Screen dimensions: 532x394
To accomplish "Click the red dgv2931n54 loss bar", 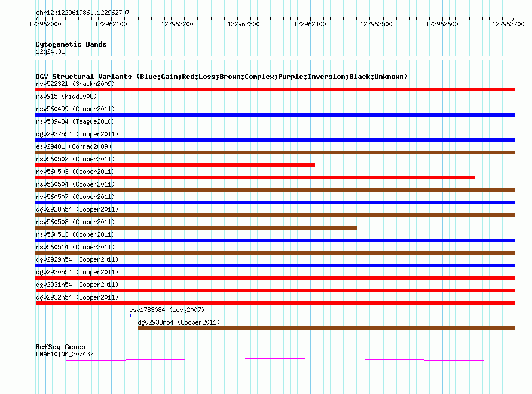I will [x=275, y=291].
